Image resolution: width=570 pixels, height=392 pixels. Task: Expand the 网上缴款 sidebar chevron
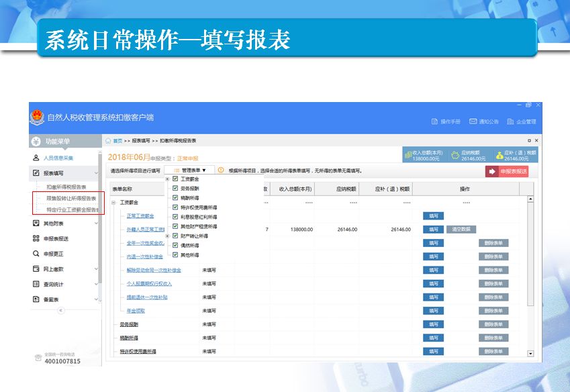click(x=96, y=269)
